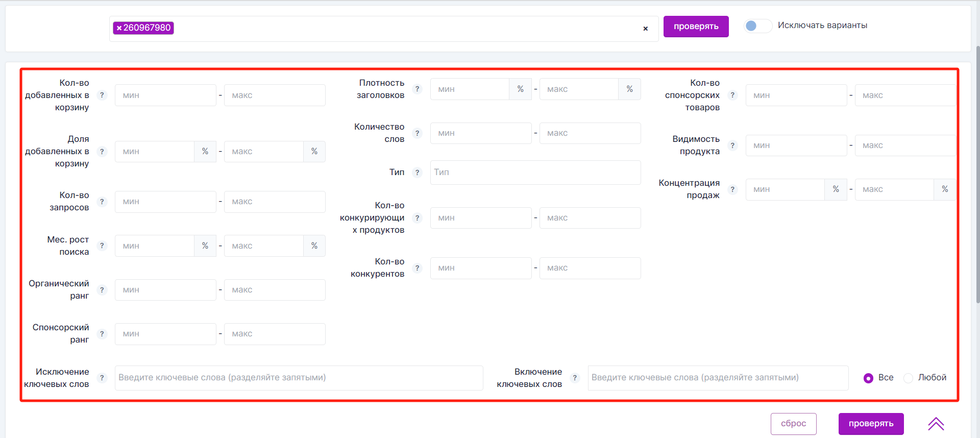Focus the Кол-во запросов мин field

[x=165, y=202]
